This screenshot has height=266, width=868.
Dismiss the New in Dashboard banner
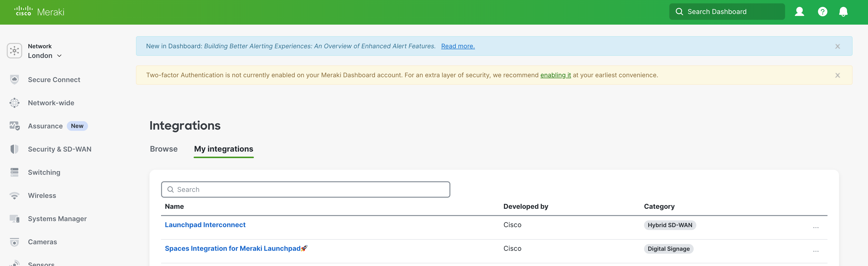point(837,47)
